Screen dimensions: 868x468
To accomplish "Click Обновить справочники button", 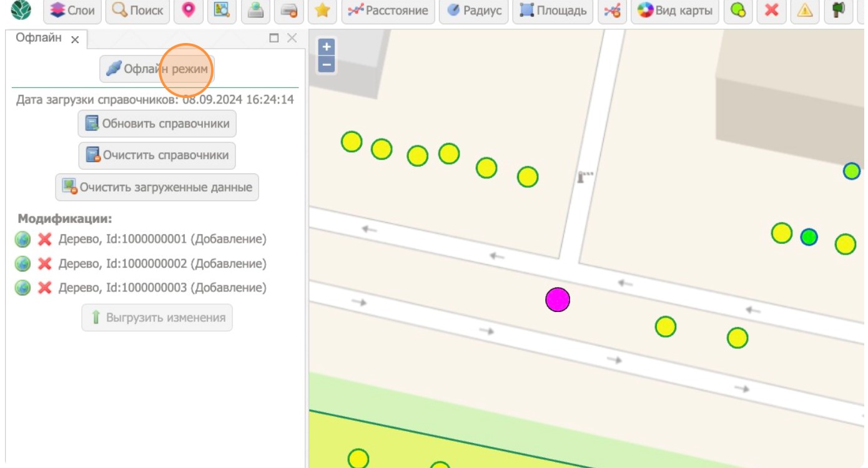I will [157, 124].
